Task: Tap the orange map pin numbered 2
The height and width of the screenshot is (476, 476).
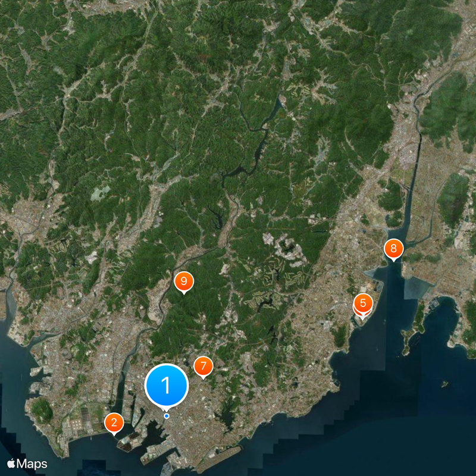Action: pyautogui.click(x=114, y=422)
